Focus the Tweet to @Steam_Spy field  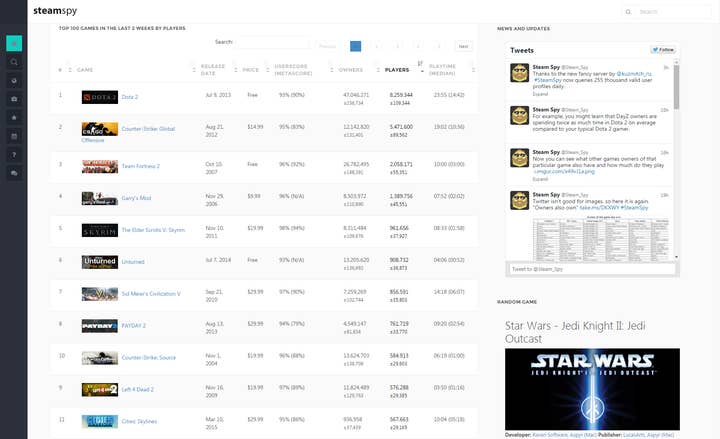coord(592,269)
